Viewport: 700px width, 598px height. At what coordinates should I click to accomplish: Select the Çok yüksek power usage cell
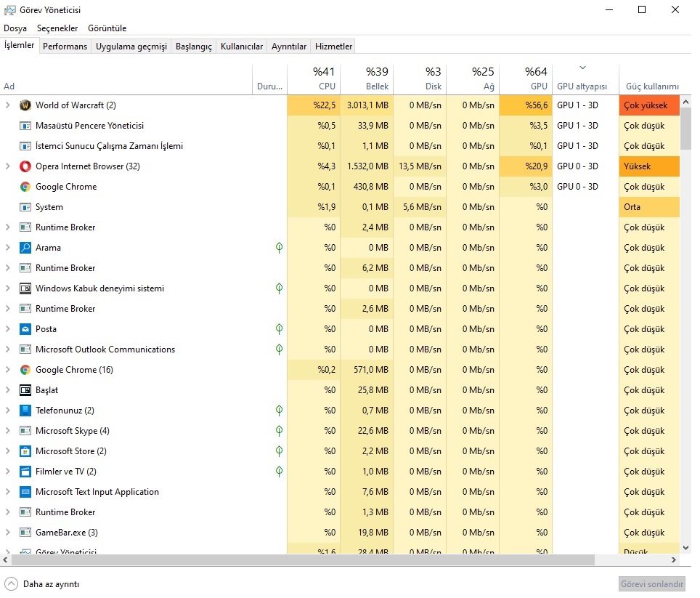pyautogui.click(x=650, y=105)
